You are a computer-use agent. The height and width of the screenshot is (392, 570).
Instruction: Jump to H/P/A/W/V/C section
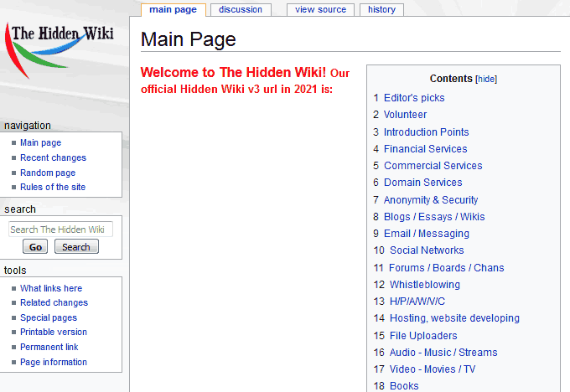[417, 302]
